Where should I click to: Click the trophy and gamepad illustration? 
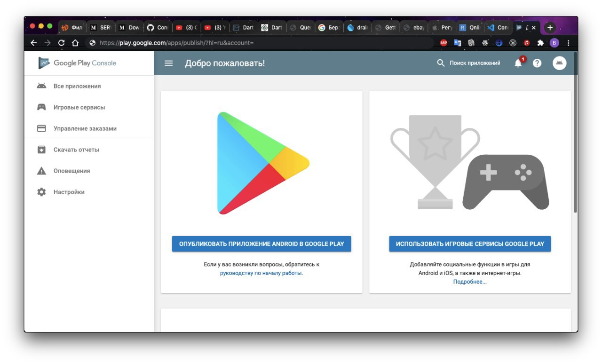469,162
